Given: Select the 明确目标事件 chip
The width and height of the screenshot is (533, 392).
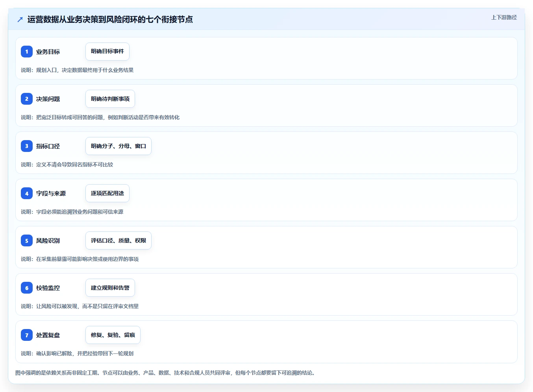Looking at the screenshot, I should pyautogui.click(x=107, y=52).
